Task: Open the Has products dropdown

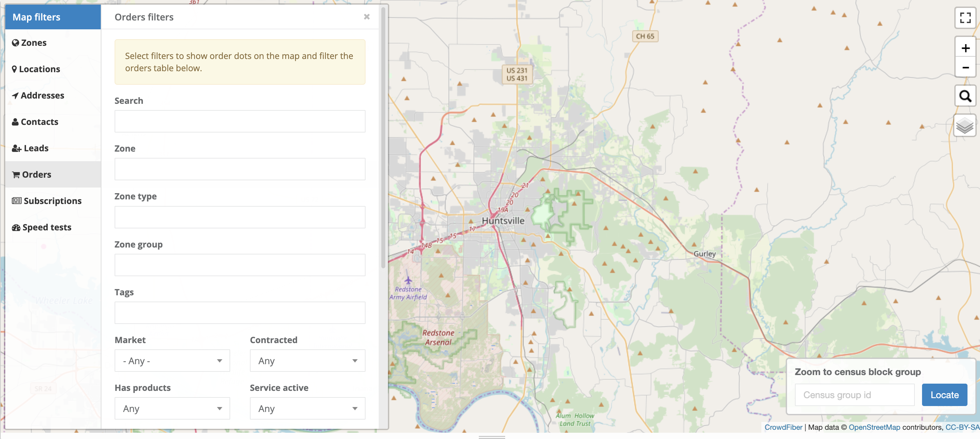Action: [172, 409]
